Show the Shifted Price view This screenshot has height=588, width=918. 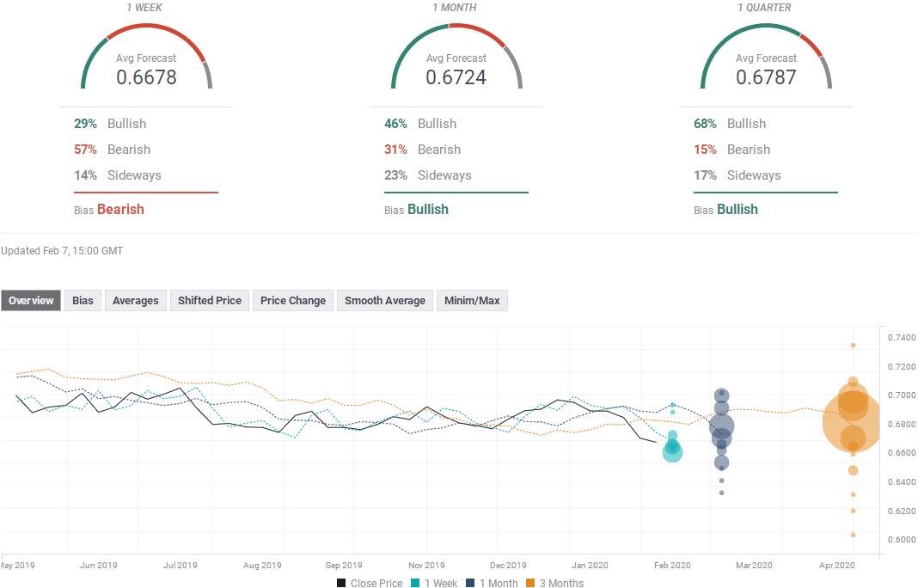[210, 300]
